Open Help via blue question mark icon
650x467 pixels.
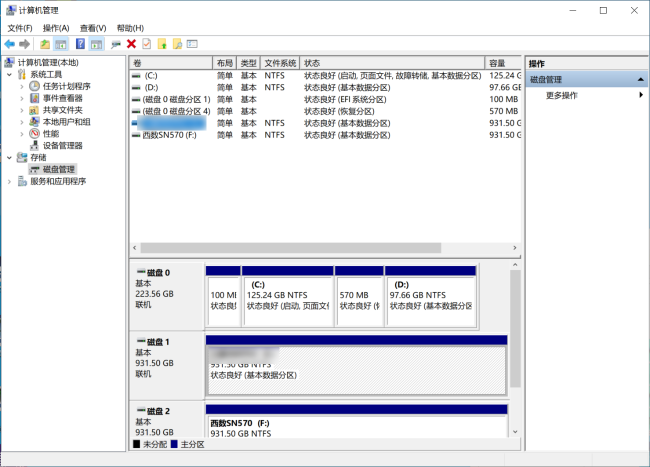80,44
